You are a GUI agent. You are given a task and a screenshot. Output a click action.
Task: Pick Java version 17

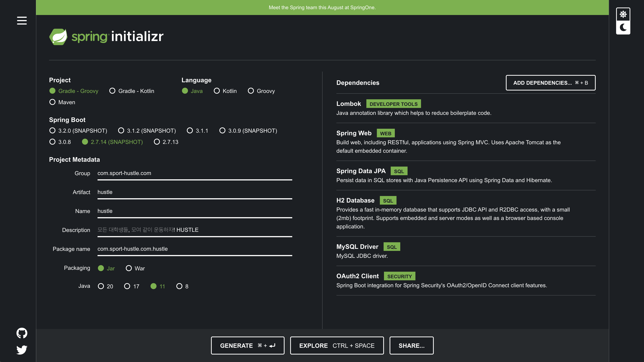127,286
